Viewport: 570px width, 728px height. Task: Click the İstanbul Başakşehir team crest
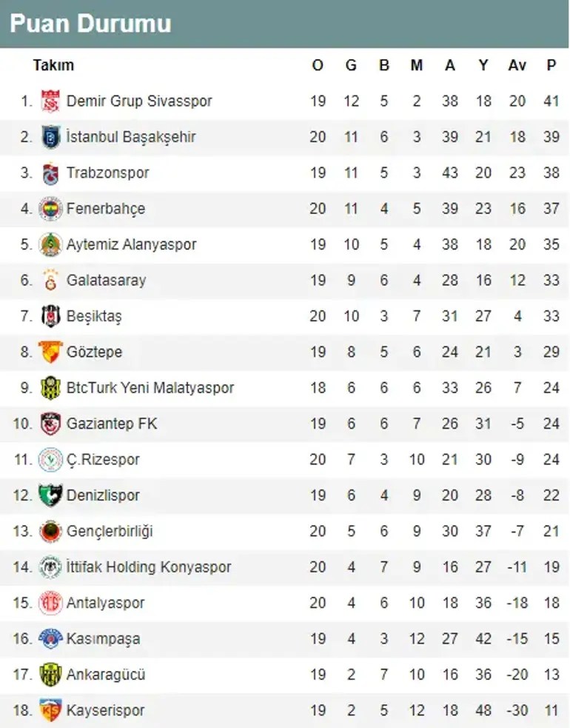pos(50,137)
